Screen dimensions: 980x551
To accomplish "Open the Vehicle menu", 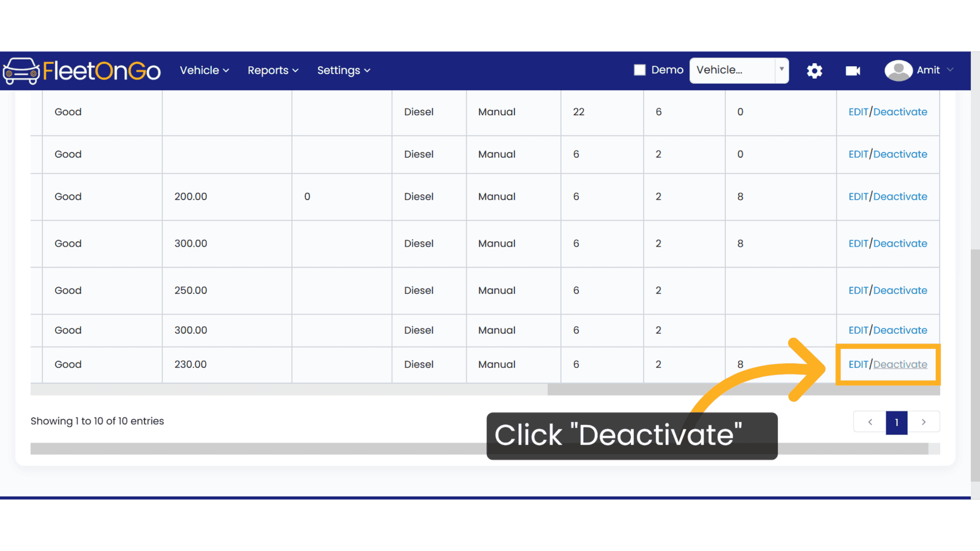I will pyautogui.click(x=205, y=70).
